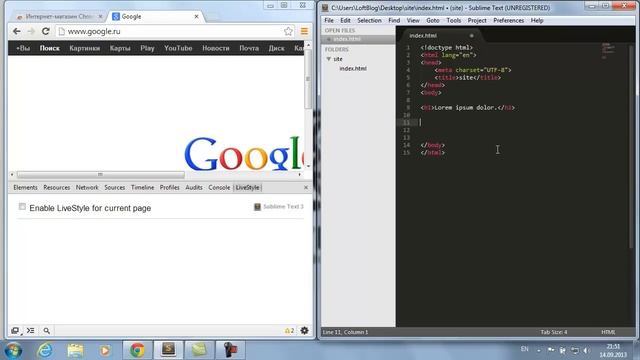Open YouTube link in Google bar
640x360 pixels.
pos(178,48)
